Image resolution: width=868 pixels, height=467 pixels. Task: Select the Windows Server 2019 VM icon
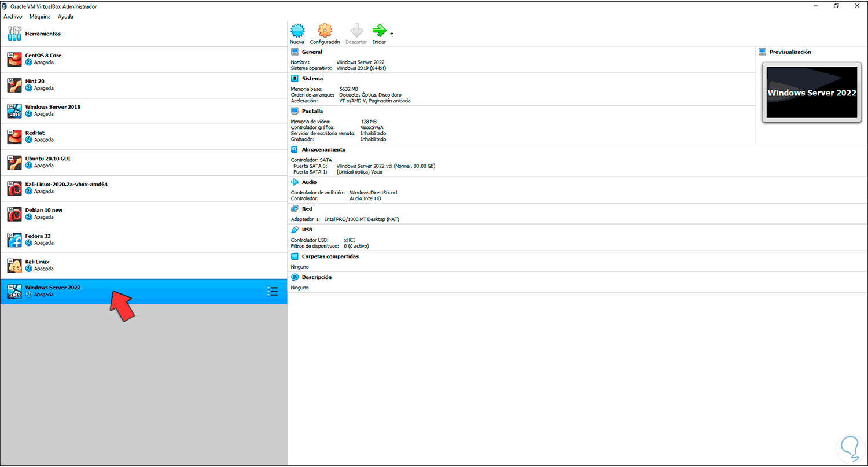pyautogui.click(x=14, y=111)
